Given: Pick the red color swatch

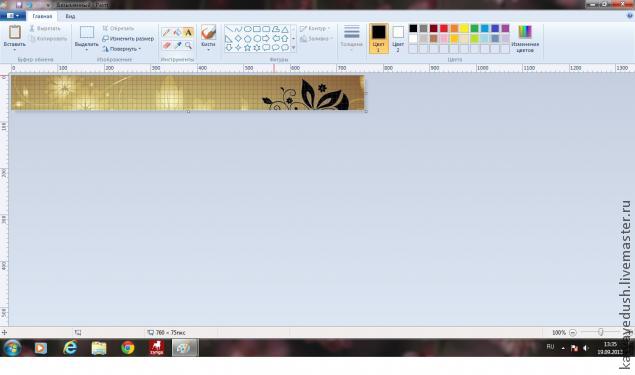Looking at the screenshot, I should coord(444,28).
